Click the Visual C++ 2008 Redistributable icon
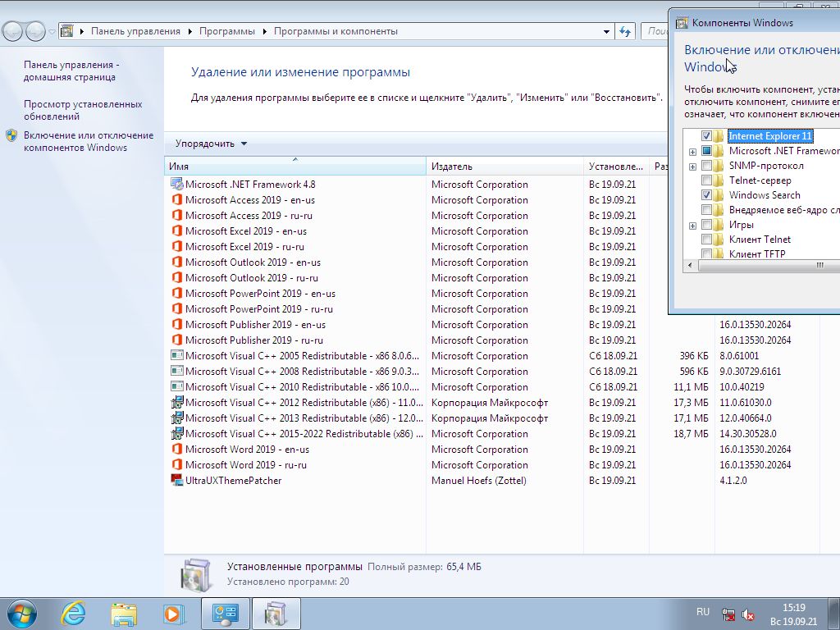 click(177, 371)
